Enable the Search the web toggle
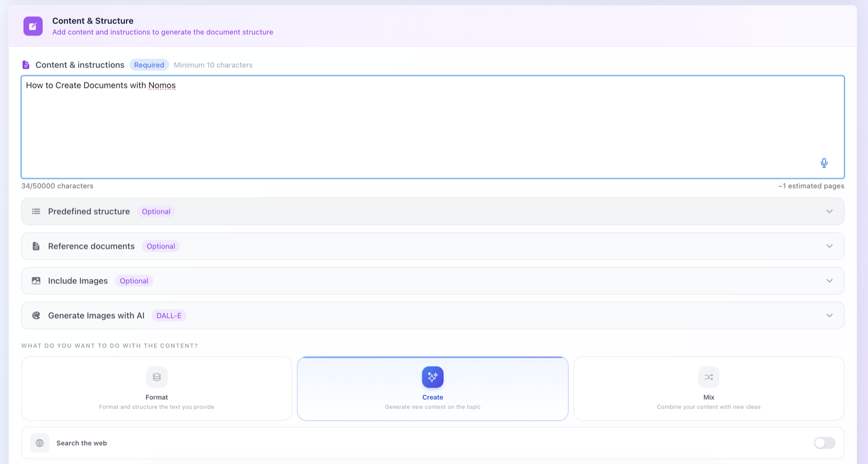Screen dimensions: 868x464 (825, 443)
